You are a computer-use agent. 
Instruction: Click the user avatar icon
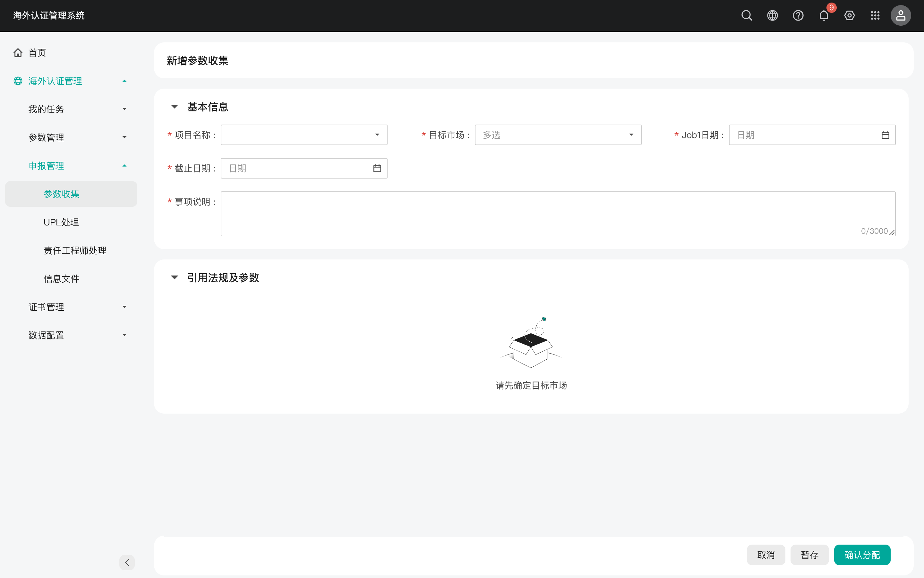pyautogui.click(x=901, y=15)
